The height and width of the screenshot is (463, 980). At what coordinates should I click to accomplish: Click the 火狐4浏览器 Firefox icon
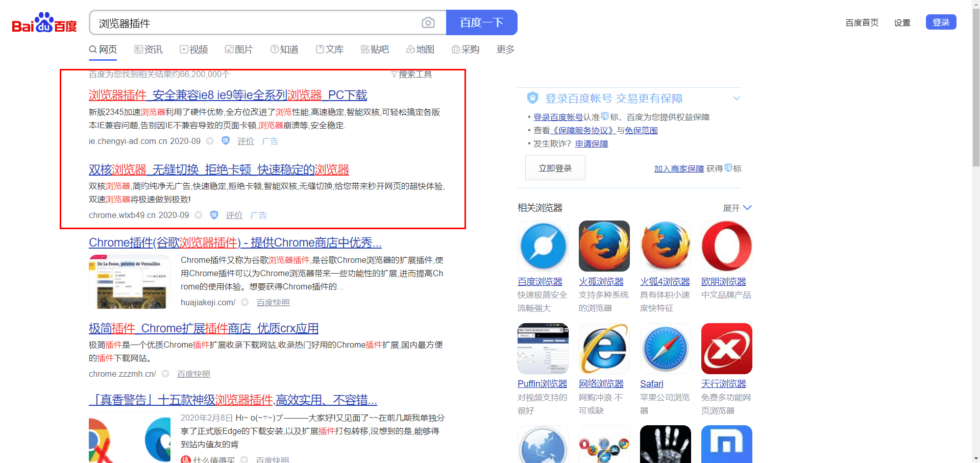(x=666, y=246)
